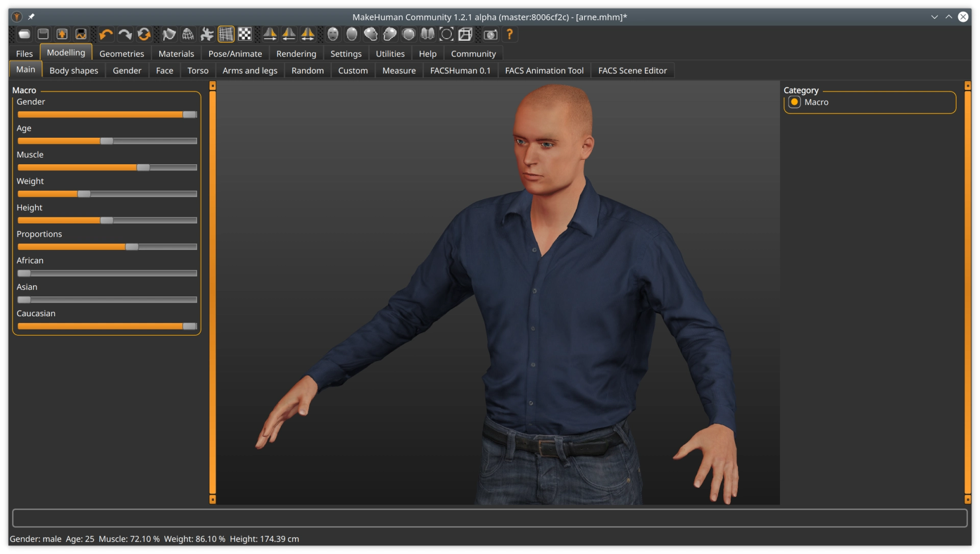Click the status bar text input field
This screenshot has width=980, height=554.
tap(489, 517)
